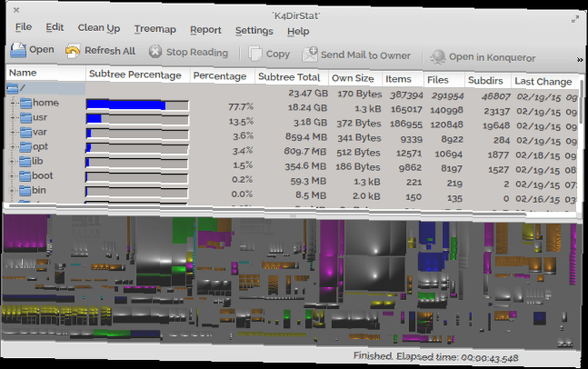Click the horizontal scrollbar below directory list
This screenshot has width=588, height=369.
point(266,209)
